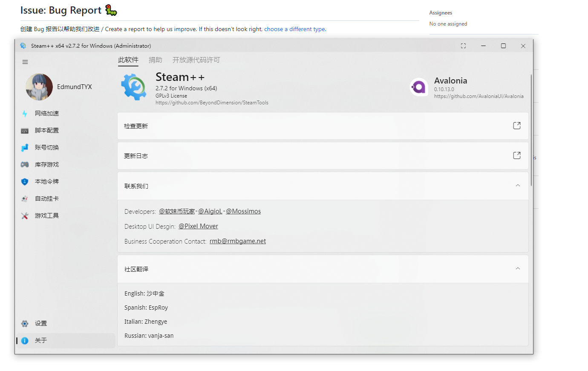Open 网络加速 lightning icon

coord(25,113)
